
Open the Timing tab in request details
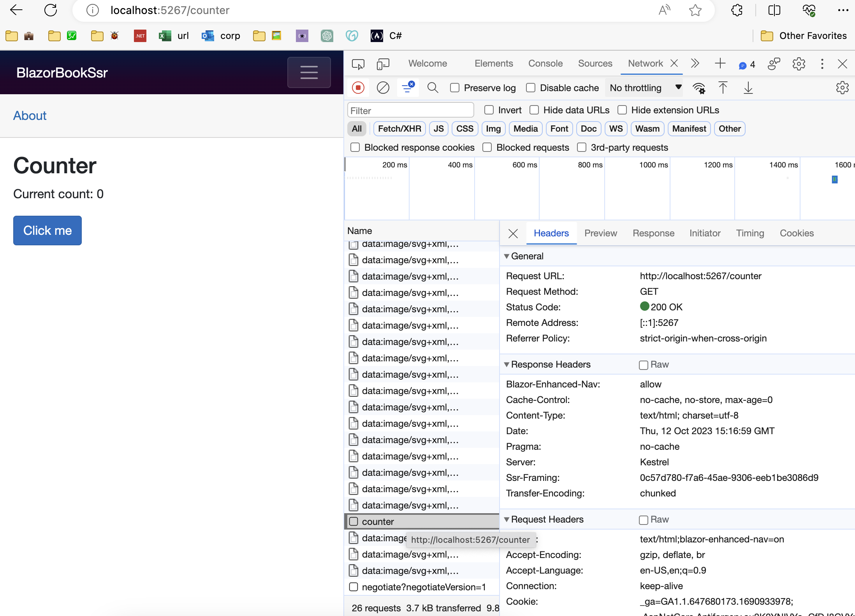point(749,233)
